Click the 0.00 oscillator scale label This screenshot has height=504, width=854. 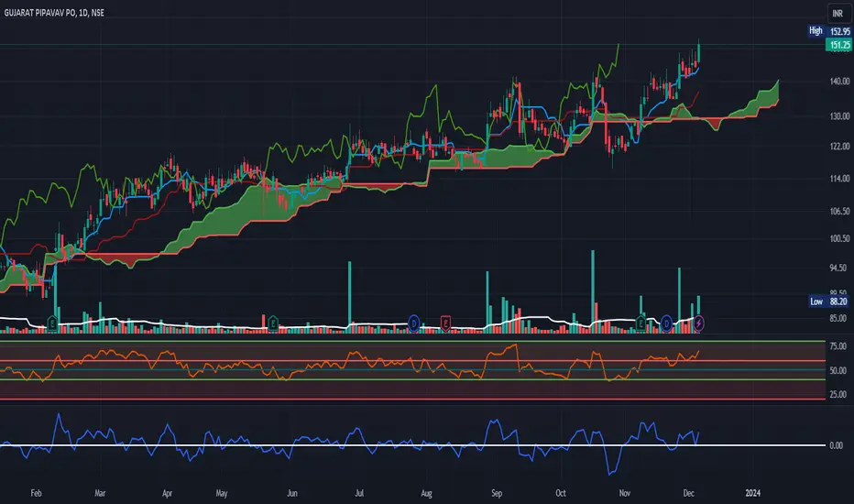pos(836,445)
